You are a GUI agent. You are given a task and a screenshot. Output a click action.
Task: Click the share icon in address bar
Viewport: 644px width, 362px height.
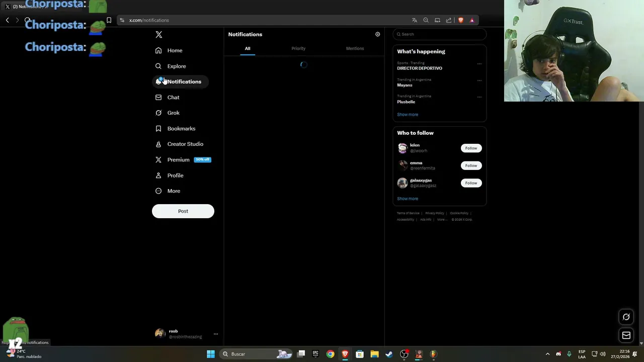point(449,20)
